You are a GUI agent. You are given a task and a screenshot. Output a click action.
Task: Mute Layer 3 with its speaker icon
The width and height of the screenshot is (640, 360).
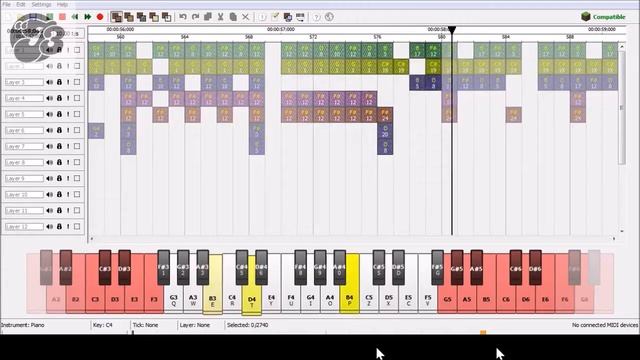click(x=50, y=82)
